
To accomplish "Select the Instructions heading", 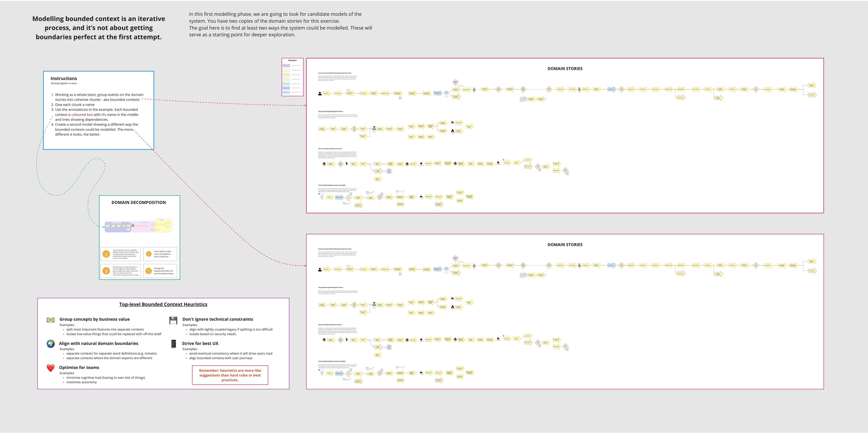I will coord(64,78).
